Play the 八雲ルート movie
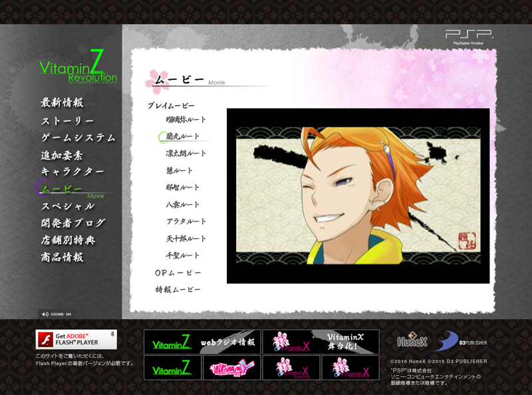Image resolution: width=532 pixels, height=395 pixels. click(182, 205)
